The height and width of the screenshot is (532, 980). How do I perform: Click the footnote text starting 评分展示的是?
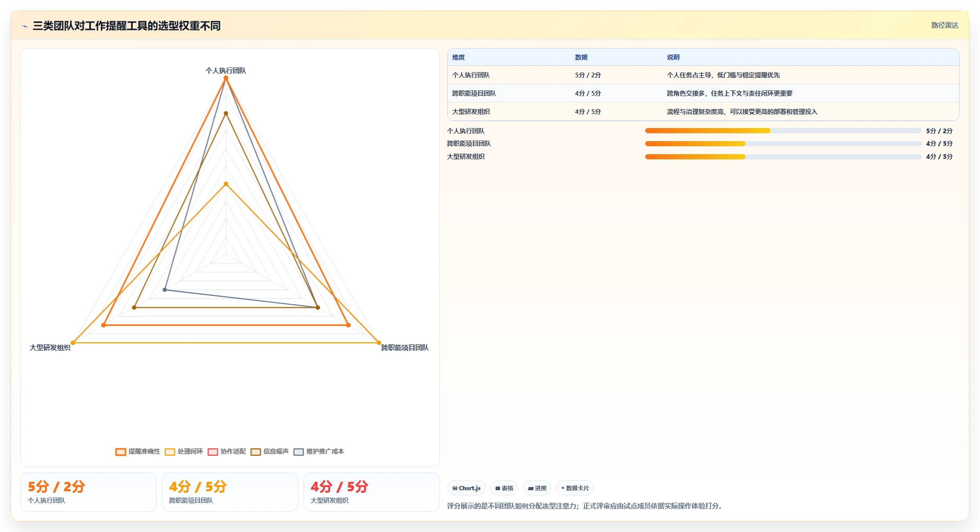click(586, 506)
